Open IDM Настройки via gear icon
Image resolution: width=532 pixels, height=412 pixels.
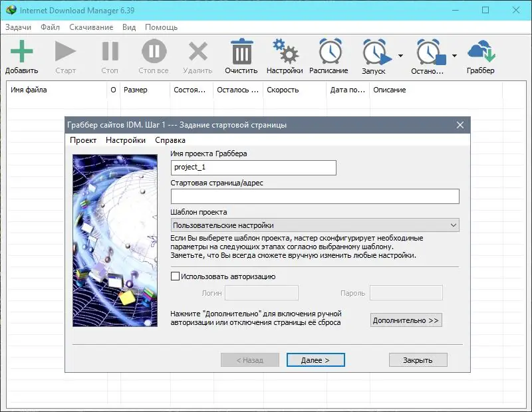[285, 52]
